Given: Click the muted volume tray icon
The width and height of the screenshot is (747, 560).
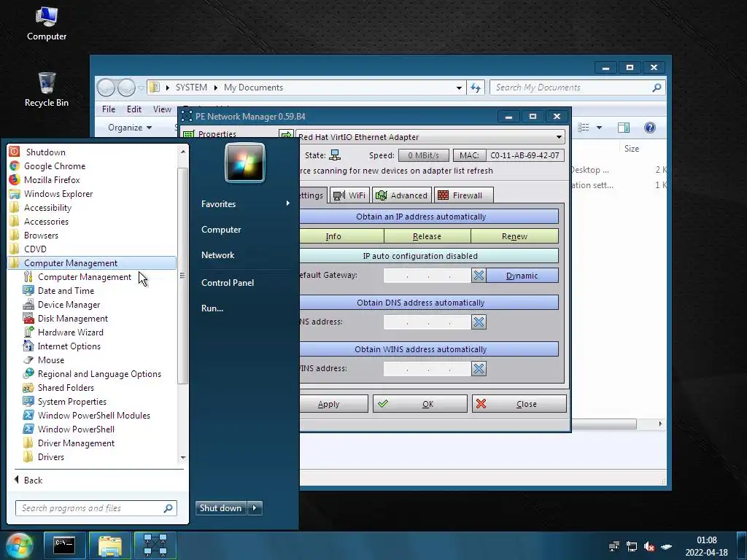Looking at the screenshot, I should 649,546.
